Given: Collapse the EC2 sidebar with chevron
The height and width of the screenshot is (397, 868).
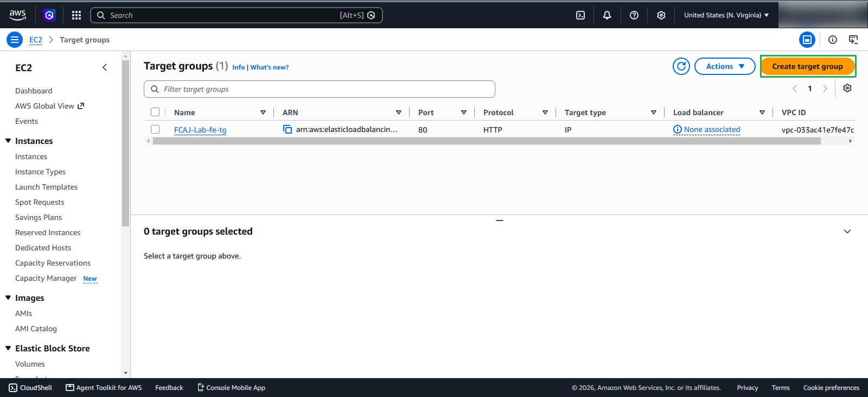Looking at the screenshot, I should (105, 67).
